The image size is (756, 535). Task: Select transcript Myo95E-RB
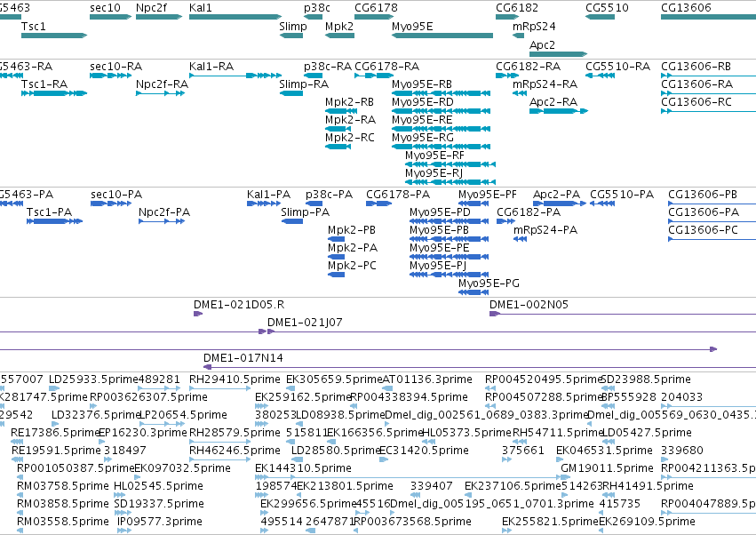click(442, 93)
